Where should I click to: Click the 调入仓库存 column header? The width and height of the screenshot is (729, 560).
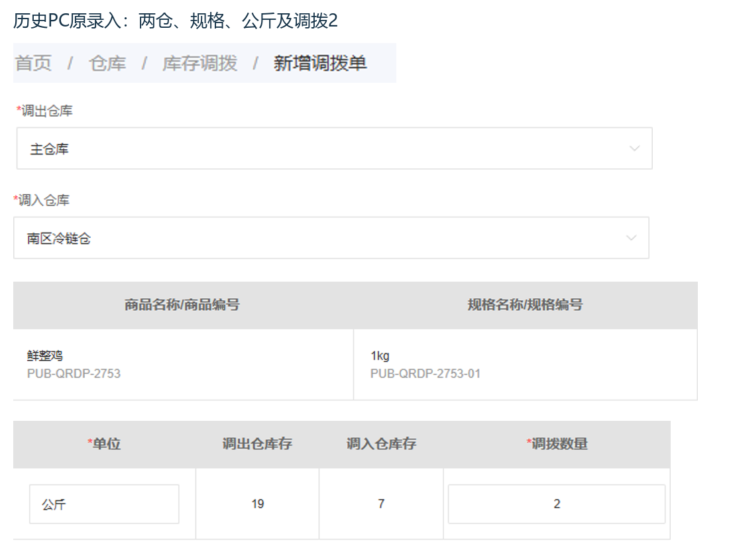(x=381, y=444)
